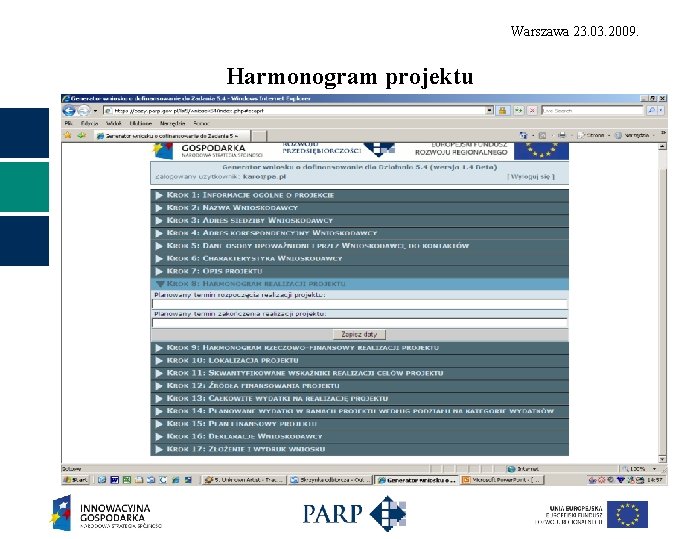Expand Krok 1: Informacje ogólne o projekcie
The height and width of the screenshot is (539, 700).
(359, 195)
